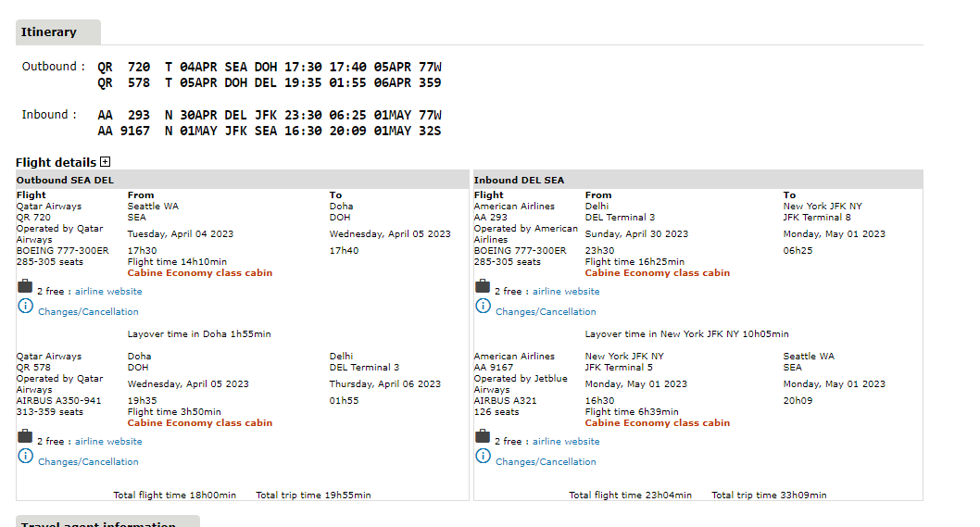Open Changes/Cancellation for the JFK–Seattle flight

546,462
